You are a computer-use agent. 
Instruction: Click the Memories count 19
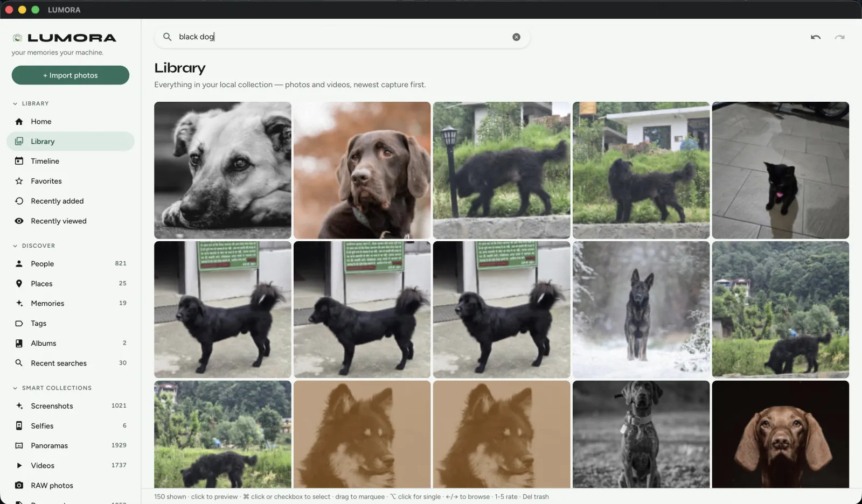coord(123,303)
